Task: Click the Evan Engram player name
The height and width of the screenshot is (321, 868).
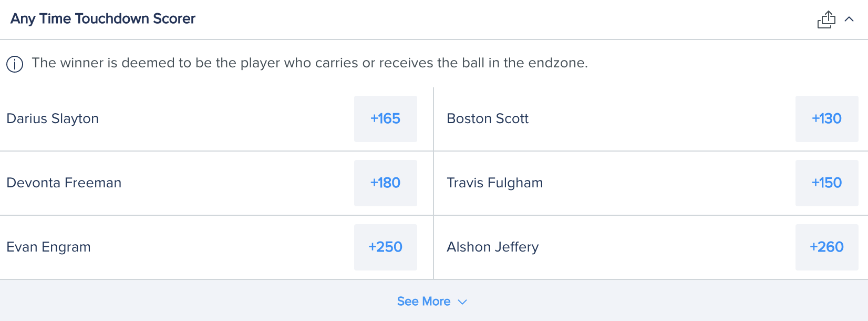Action: click(48, 247)
